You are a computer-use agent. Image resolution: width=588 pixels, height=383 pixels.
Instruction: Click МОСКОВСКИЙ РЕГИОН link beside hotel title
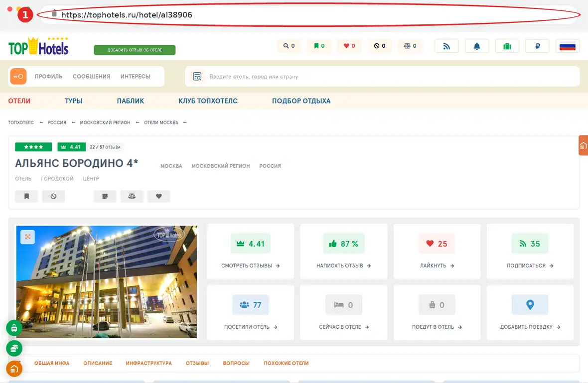(220, 166)
